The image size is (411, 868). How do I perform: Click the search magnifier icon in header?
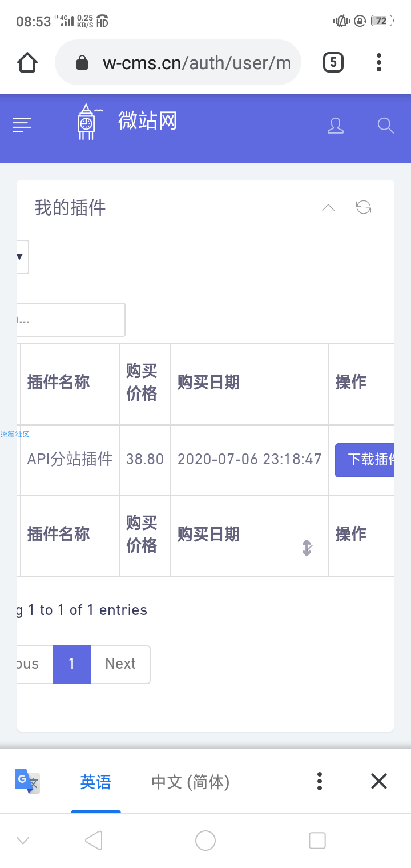pyautogui.click(x=386, y=126)
